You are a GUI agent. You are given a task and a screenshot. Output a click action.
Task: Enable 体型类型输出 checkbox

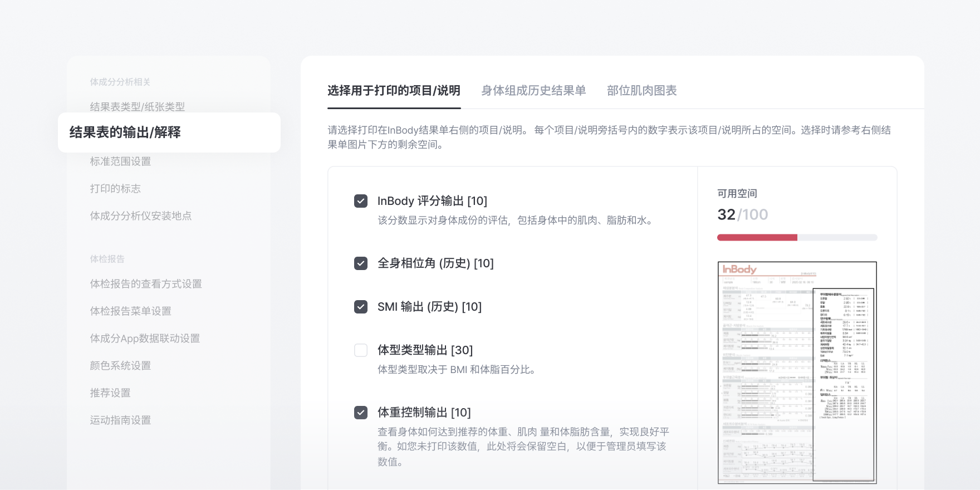pyautogui.click(x=361, y=350)
